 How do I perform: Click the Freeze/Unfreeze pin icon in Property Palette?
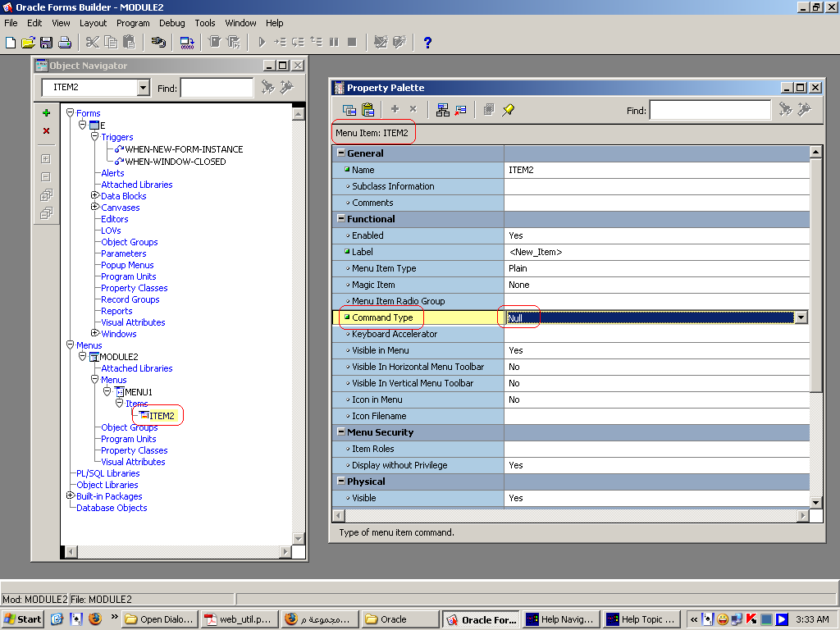tap(509, 110)
